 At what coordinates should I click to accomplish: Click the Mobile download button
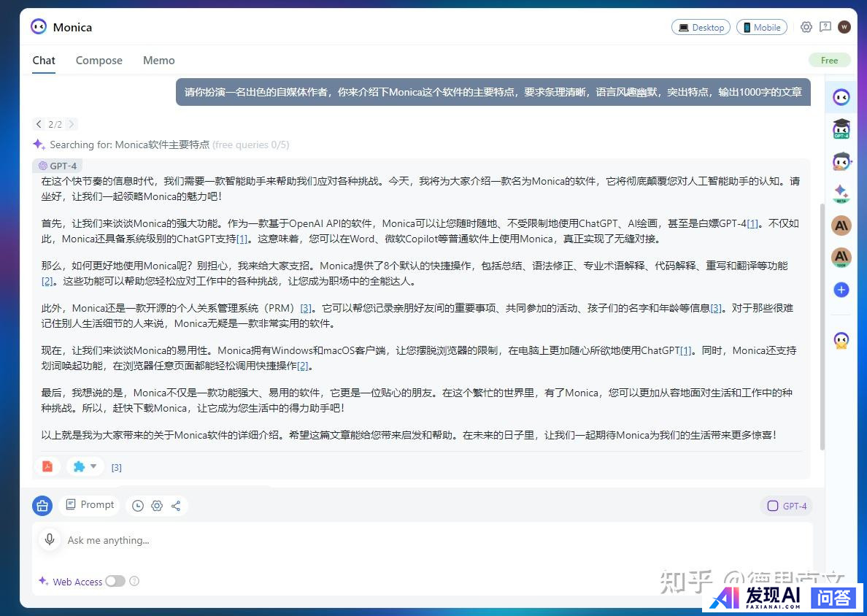[761, 27]
